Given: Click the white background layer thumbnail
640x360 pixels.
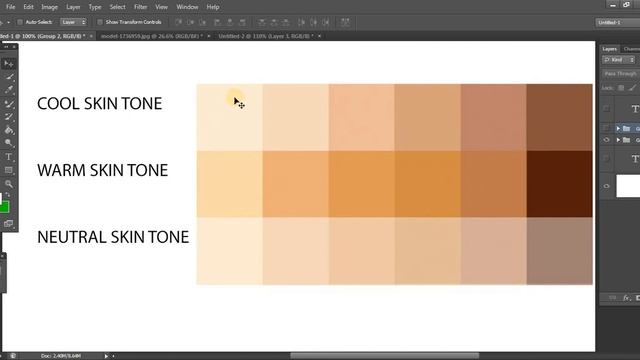Looking at the screenshot, I should 628,186.
